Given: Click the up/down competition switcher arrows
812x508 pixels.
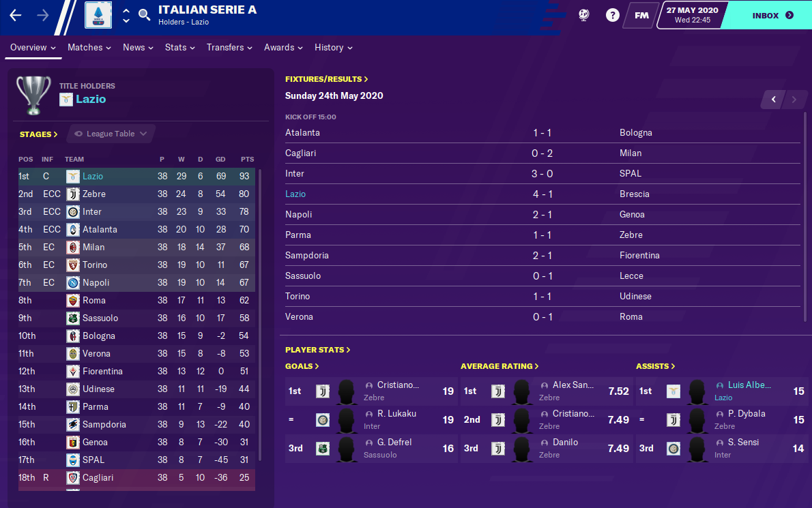Looking at the screenshot, I should coord(126,16).
